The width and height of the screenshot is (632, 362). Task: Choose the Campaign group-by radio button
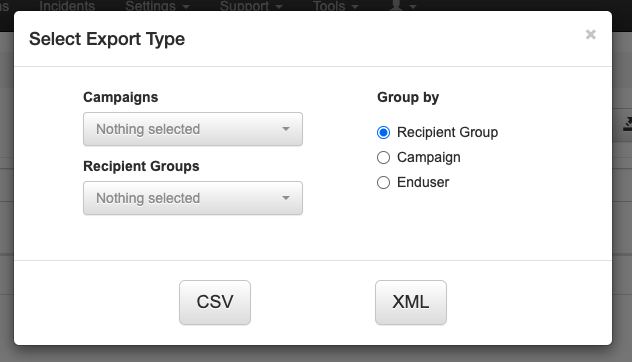(383, 157)
